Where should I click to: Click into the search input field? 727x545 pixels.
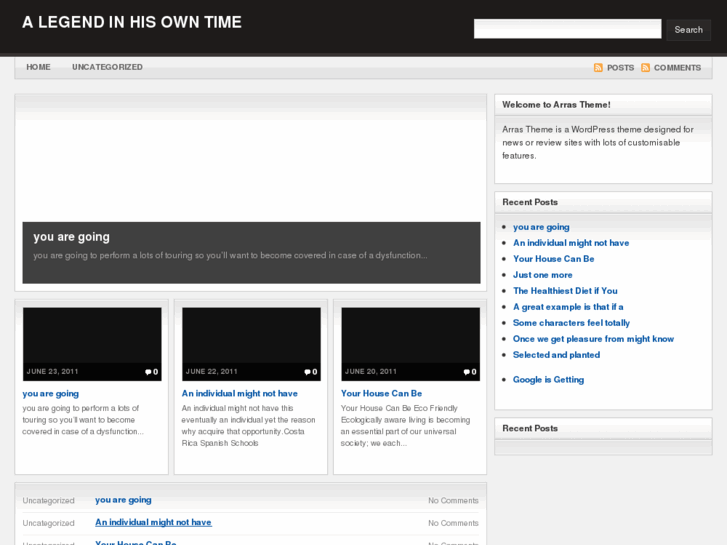(568, 29)
